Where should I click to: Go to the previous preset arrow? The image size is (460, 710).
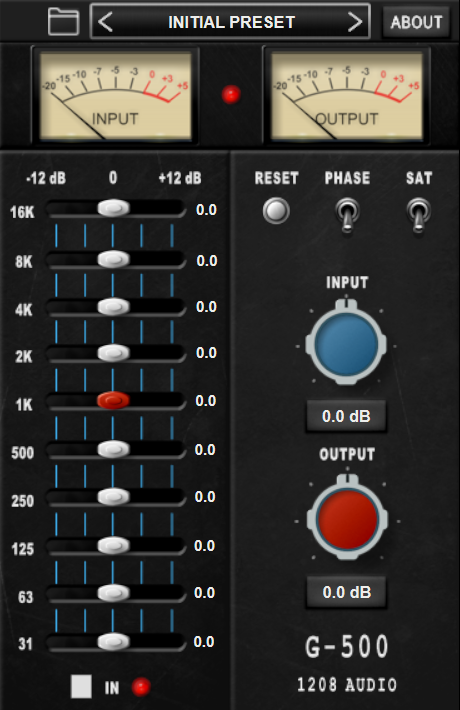(105, 22)
